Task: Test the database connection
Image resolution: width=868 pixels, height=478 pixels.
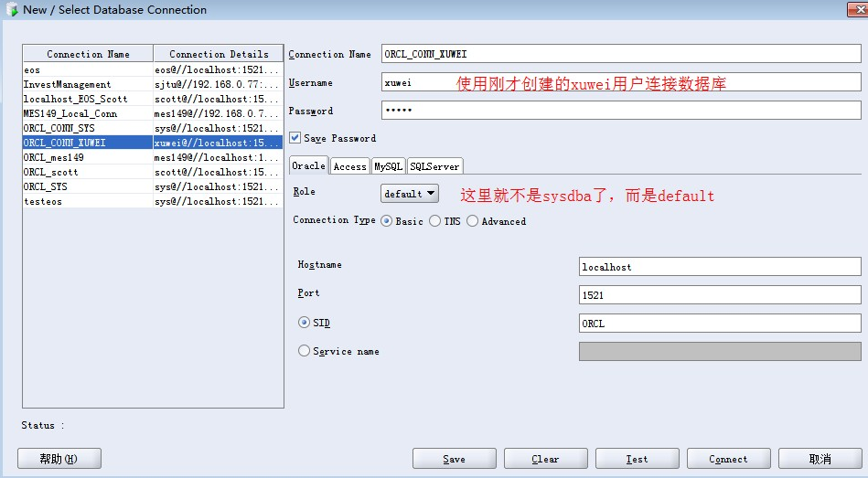Action: tap(638, 459)
